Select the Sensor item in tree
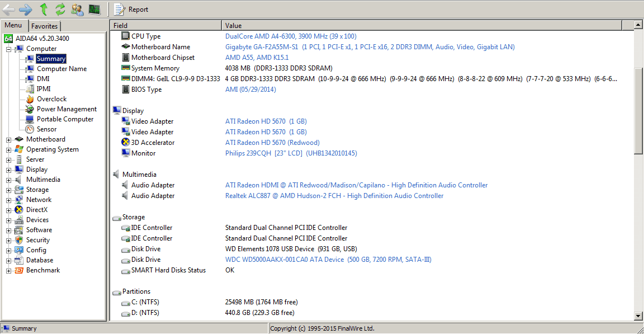Screen dimensions: 644x334 pos(46,129)
